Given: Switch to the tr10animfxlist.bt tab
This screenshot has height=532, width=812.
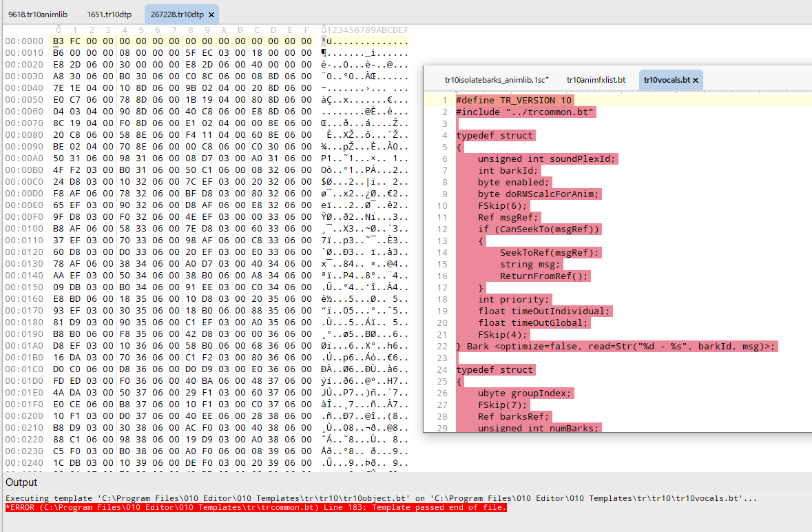Looking at the screenshot, I should tap(596, 81).
